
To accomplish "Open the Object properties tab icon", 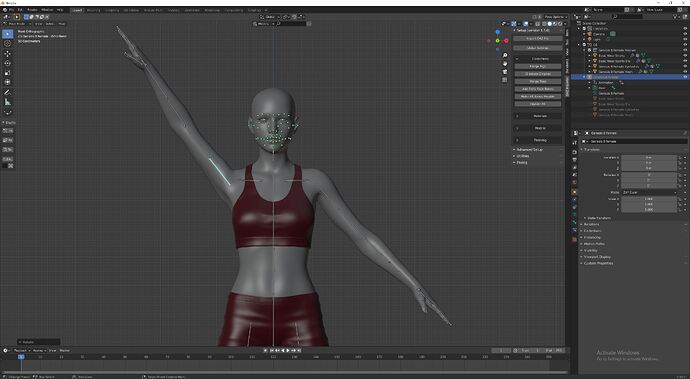I will click(x=574, y=192).
